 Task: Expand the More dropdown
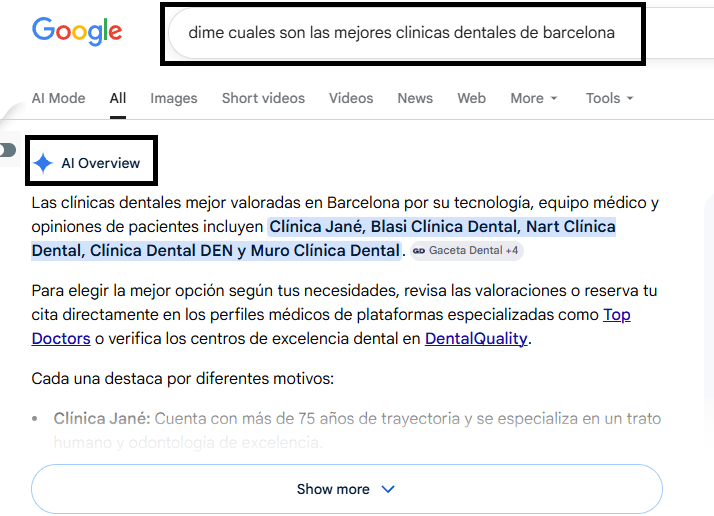[x=534, y=98]
